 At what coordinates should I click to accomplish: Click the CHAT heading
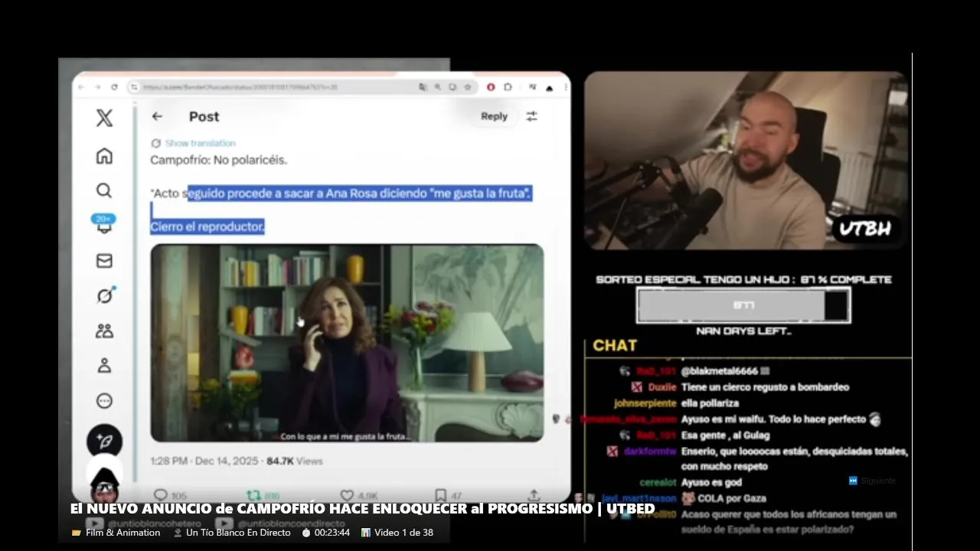[615, 346]
